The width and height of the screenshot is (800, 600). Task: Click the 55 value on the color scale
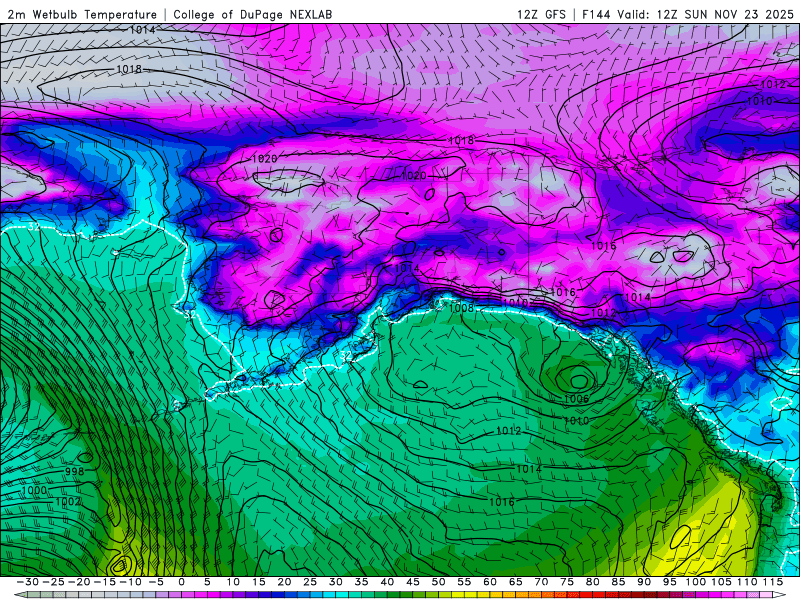(464, 582)
